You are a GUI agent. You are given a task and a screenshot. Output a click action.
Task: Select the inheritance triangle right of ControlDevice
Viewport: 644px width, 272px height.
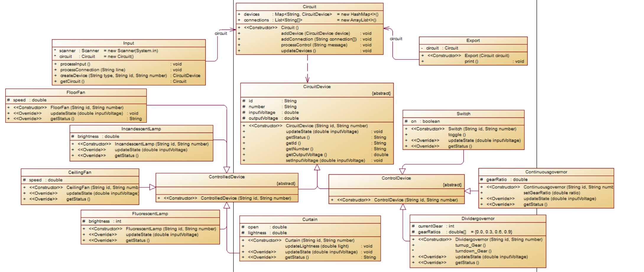[468, 191]
